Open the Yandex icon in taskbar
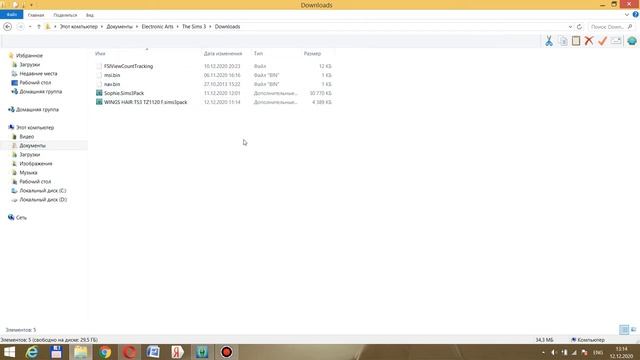The image size is (640, 360). (177, 352)
